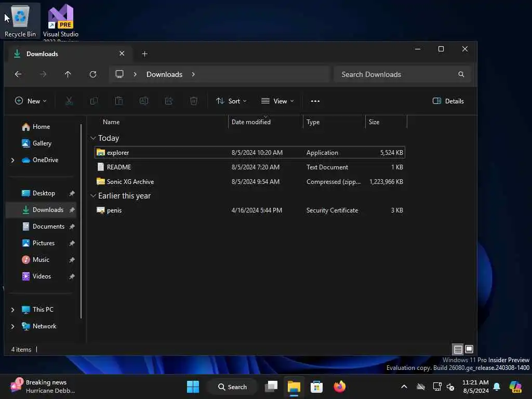
Task: Open the New item dropdown
Action: pyautogui.click(x=31, y=101)
